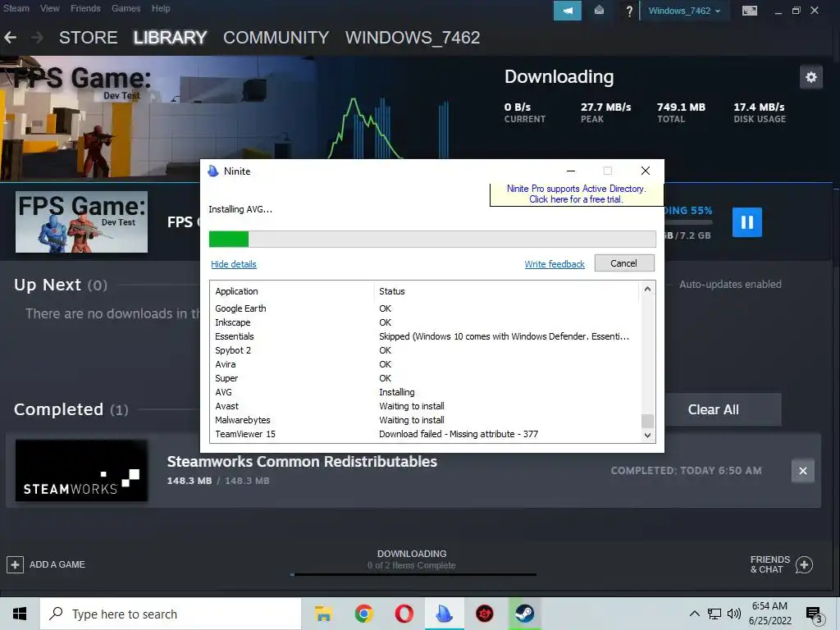Screen dimensions: 840x630
Task: Open the WINDOWS_7462 profile tab
Action: (x=413, y=38)
